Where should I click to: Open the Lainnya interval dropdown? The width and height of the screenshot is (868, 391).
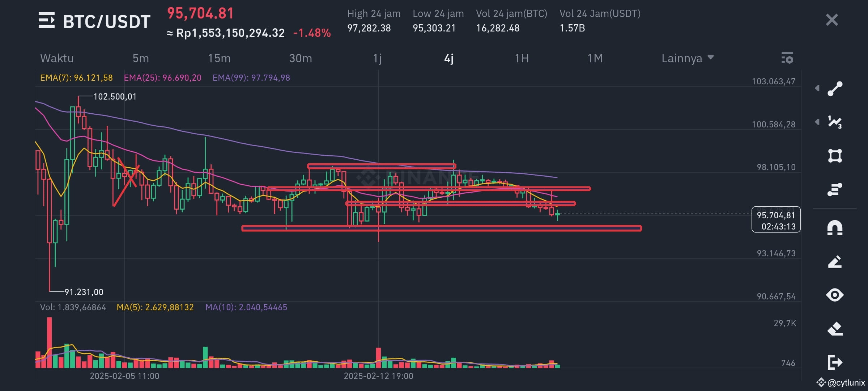(x=688, y=58)
